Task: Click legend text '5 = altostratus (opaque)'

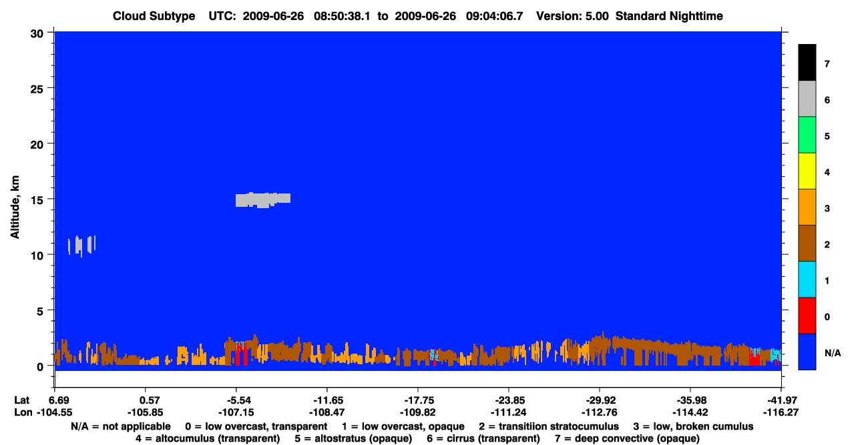Action: tap(353, 438)
